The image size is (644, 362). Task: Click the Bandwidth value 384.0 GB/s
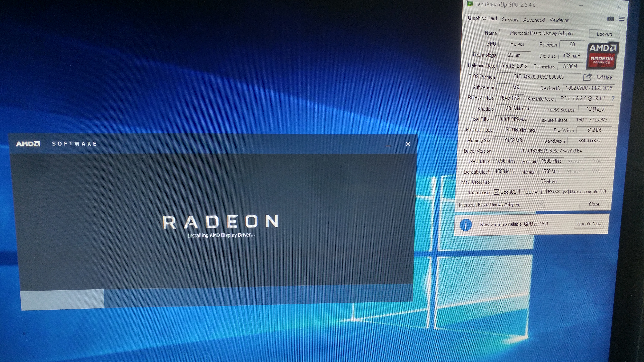(x=589, y=140)
